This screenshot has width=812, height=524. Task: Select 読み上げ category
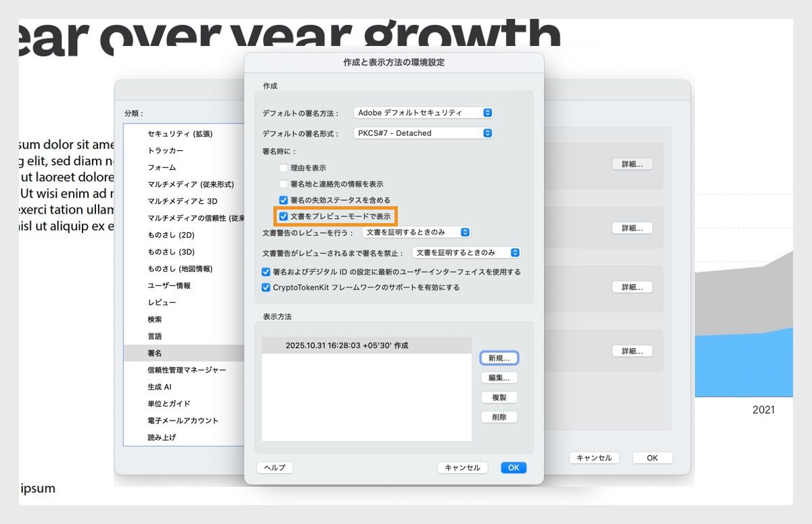[184, 437]
